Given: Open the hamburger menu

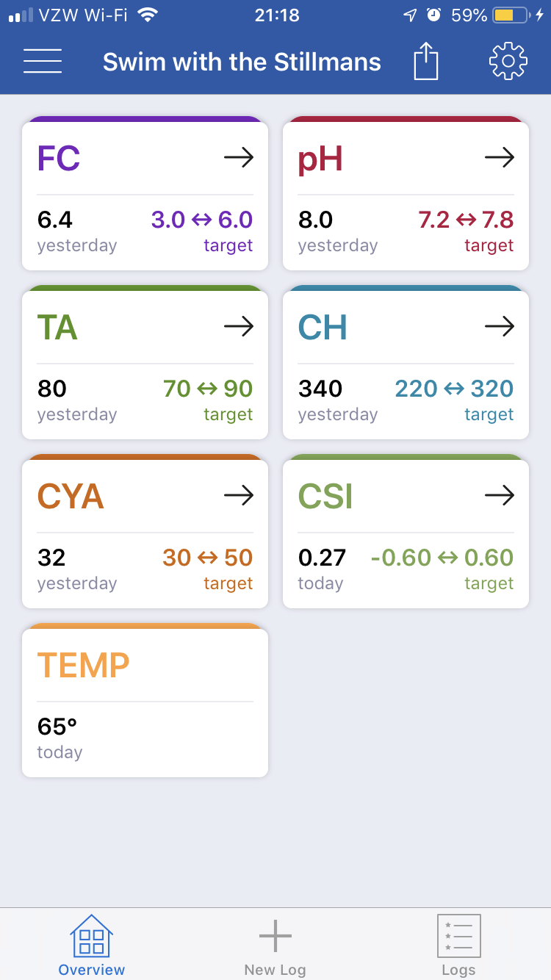Looking at the screenshot, I should click(43, 61).
